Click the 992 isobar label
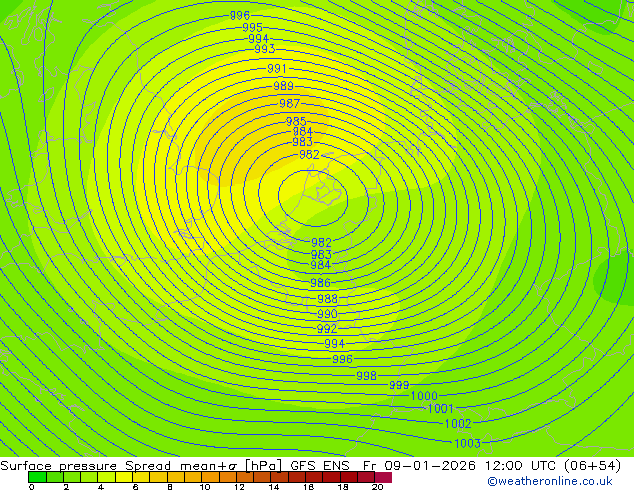 327,329
